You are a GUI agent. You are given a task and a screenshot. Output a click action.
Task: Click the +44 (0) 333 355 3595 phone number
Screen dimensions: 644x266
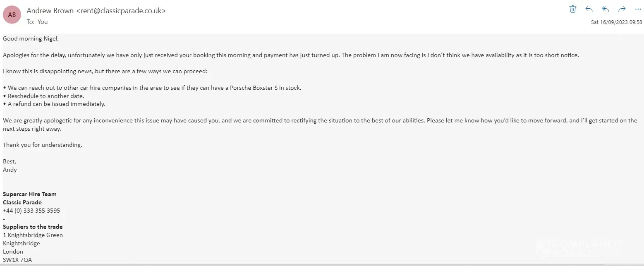tap(31, 211)
